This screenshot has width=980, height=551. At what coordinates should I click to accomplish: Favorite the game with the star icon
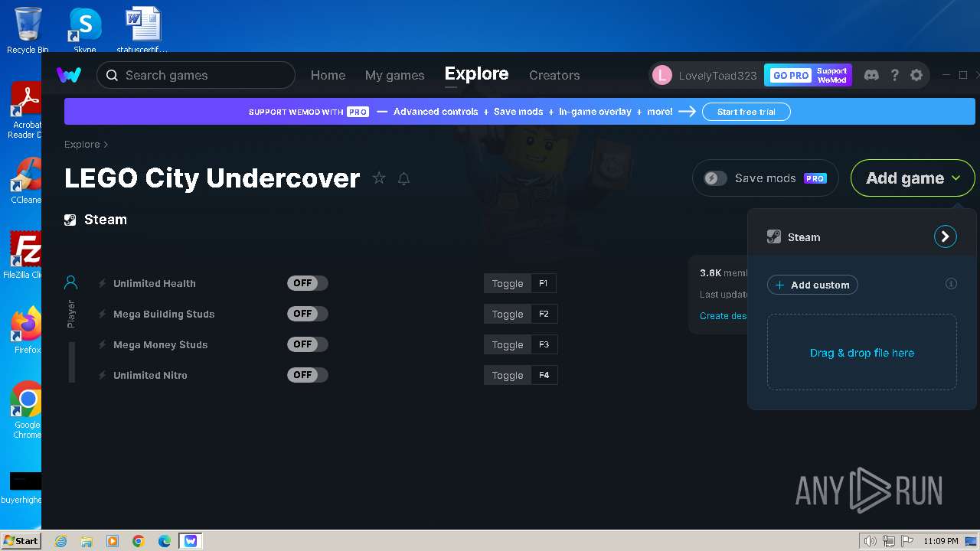tap(379, 178)
